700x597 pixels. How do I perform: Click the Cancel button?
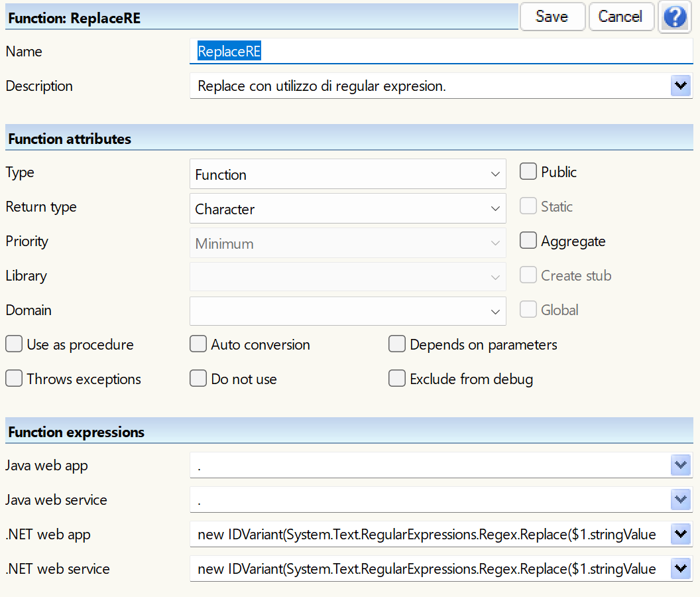(620, 17)
